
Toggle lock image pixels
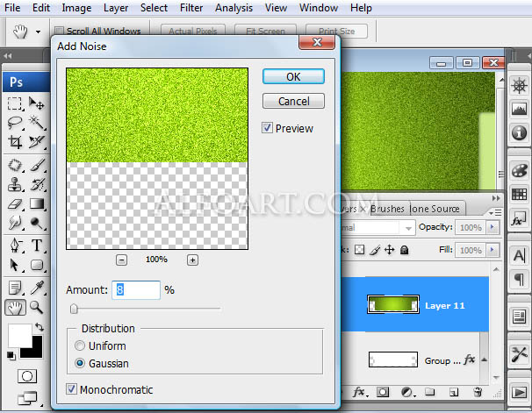tap(375, 250)
